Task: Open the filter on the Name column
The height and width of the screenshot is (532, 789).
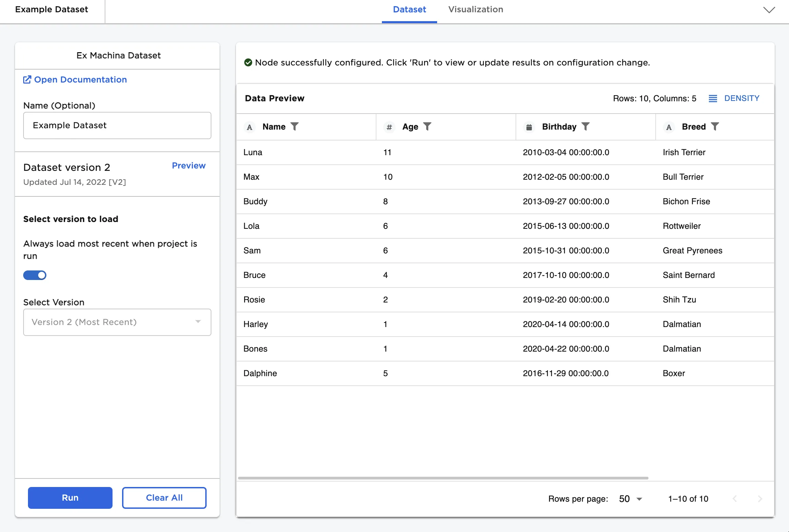Action: coord(295,127)
